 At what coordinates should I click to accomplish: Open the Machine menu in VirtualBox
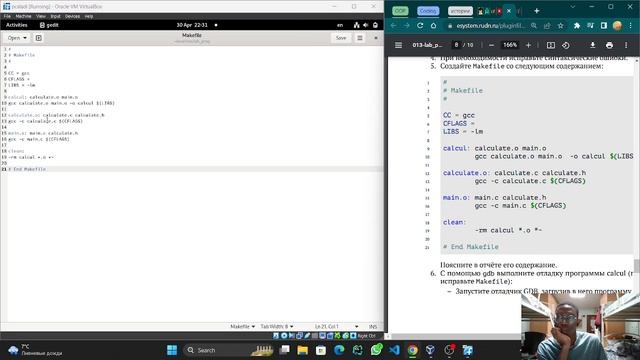23,16
